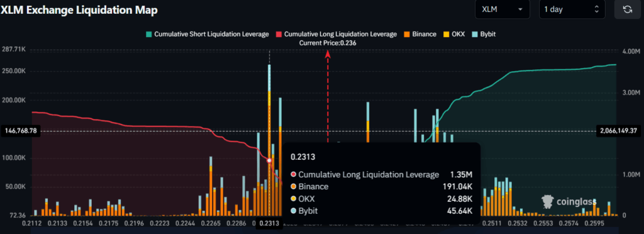Click the 200.00K left axis value
This screenshot has width=644, height=234.
pos(14,100)
